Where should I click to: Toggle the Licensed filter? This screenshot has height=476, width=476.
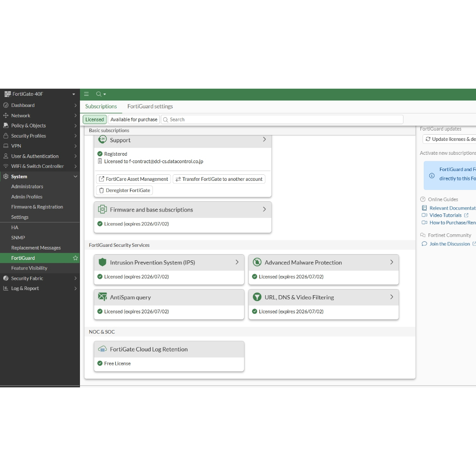94,119
